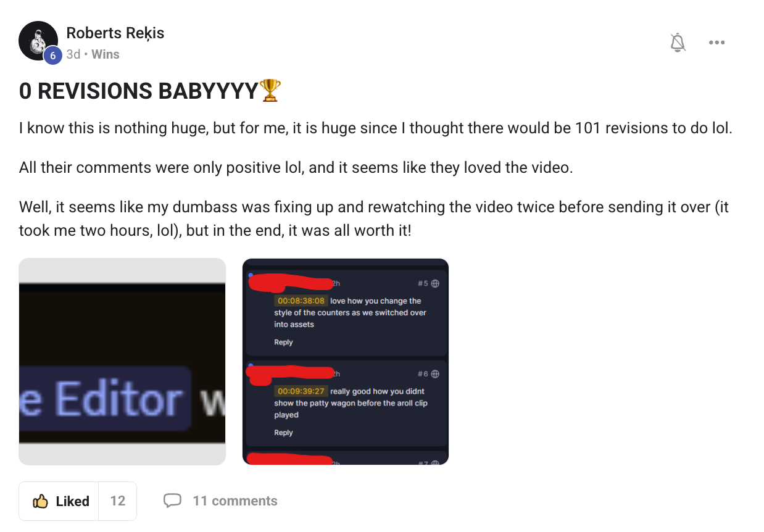Click Roberts Reķis's profile avatar
Image resolution: width=764 pixels, height=532 pixels.
(38, 41)
